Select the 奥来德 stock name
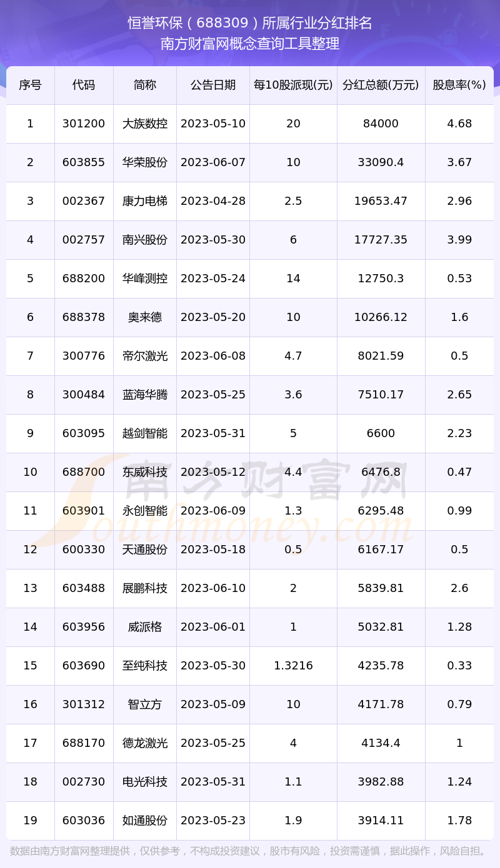 click(145, 317)
